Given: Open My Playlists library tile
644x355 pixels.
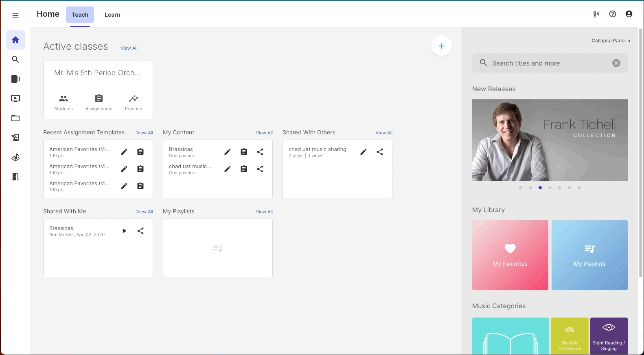Looking at the screenshot, I should click(589, 255).
